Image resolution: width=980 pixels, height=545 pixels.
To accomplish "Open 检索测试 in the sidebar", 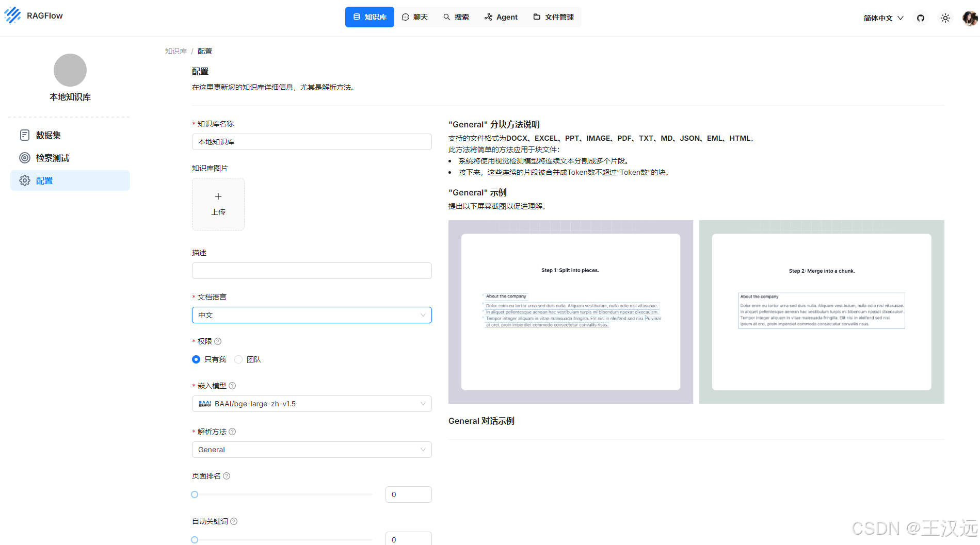I will click(70, 158).
